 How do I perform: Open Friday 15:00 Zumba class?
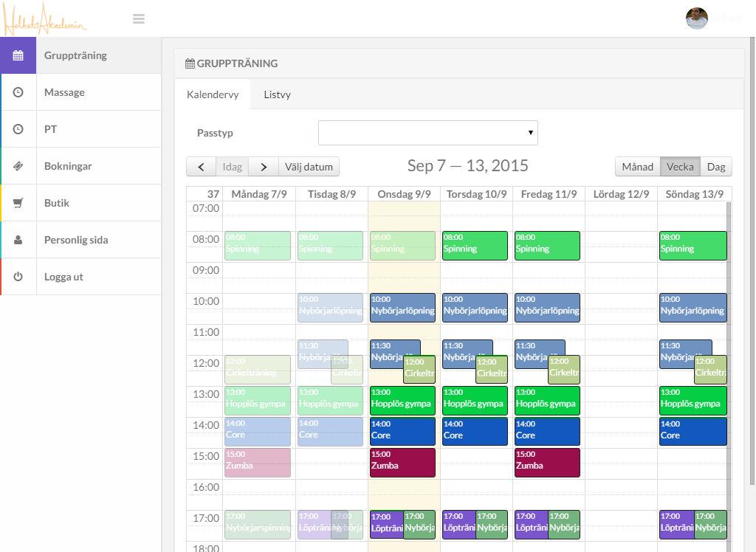tap(547, 463)
